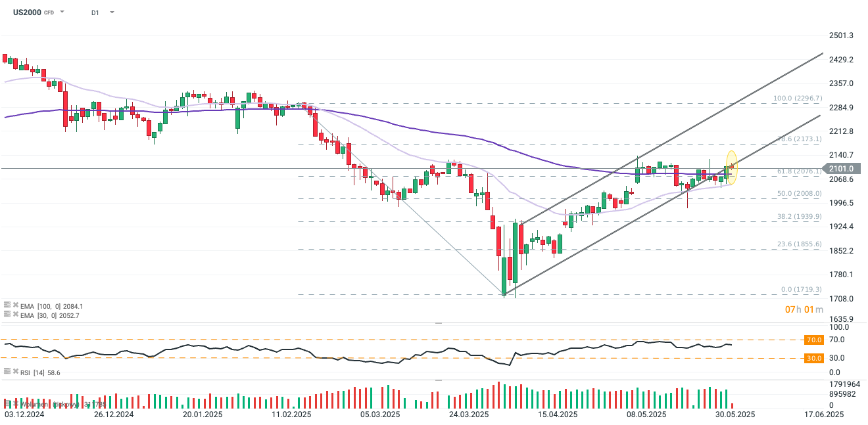The image size is (868, 425).
Task: Grab the divider handle above the volume panel
Action: pyautogui.click(x=439, y=380)
